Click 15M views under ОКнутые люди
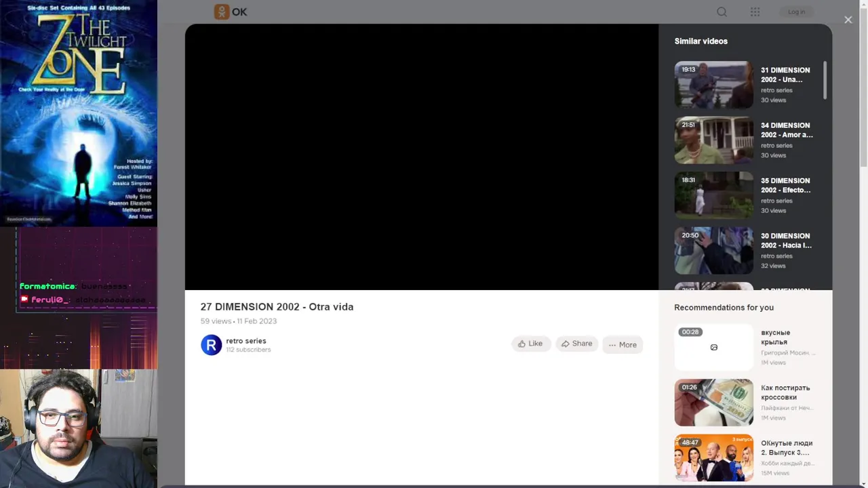 pyautogui.click(x=774, y=473)
